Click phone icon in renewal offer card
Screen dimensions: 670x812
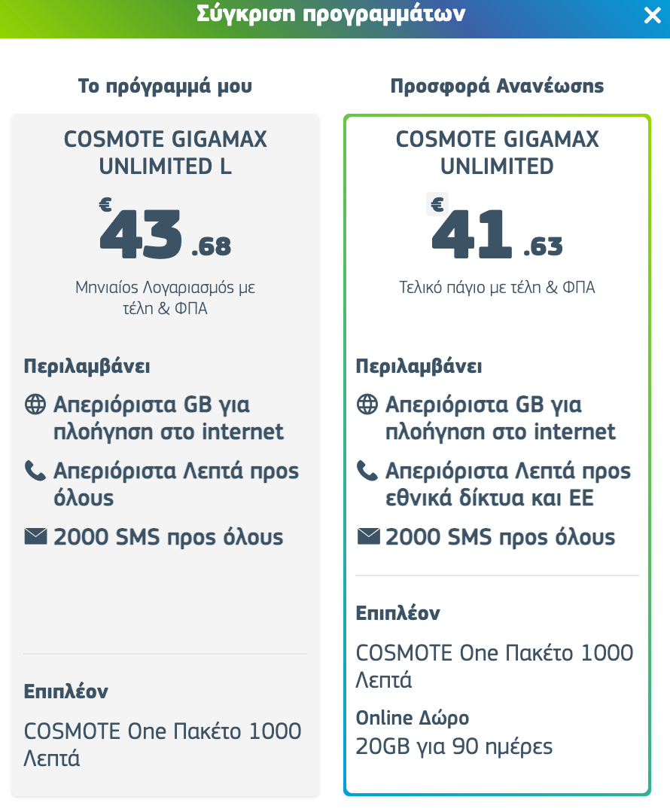click(x=367, y=471)
